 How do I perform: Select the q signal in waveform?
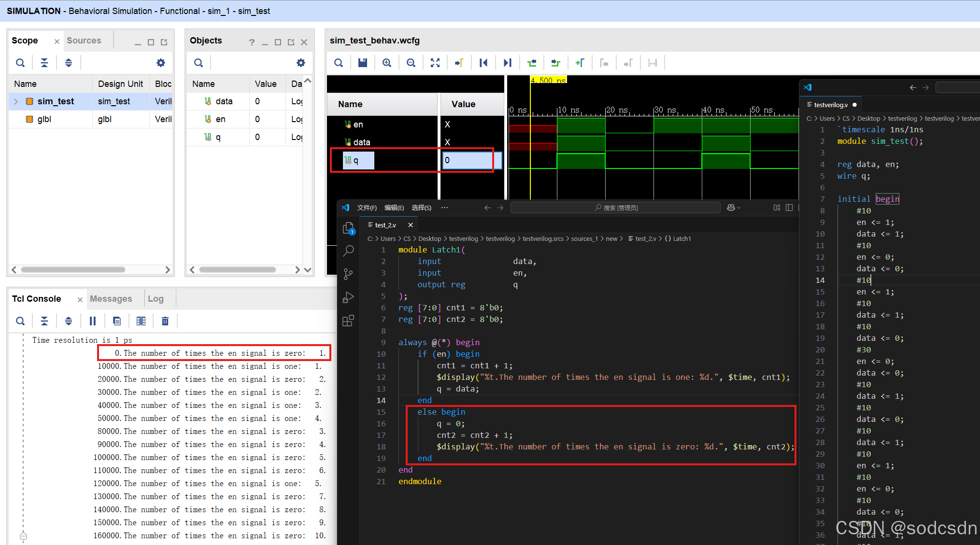click(x=356, y=160)
